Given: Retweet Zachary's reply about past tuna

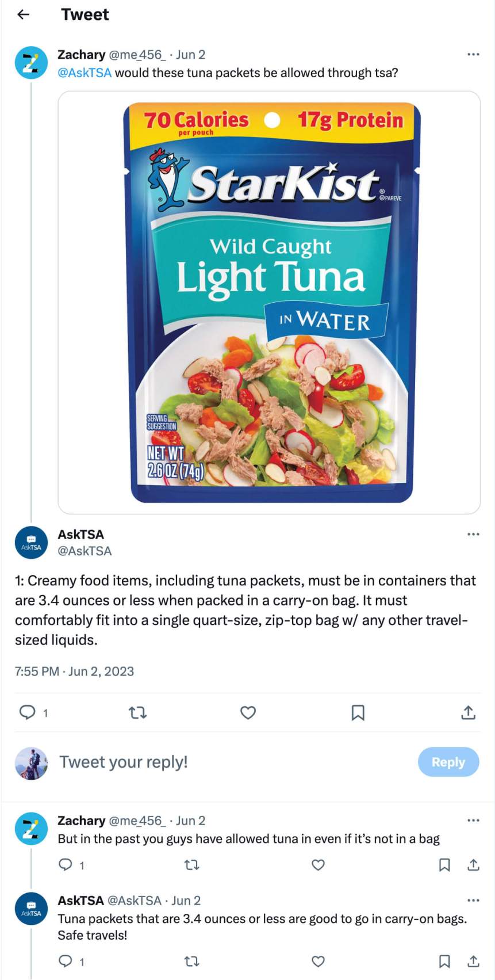Looking at the screenshot, I should [191, 865].
